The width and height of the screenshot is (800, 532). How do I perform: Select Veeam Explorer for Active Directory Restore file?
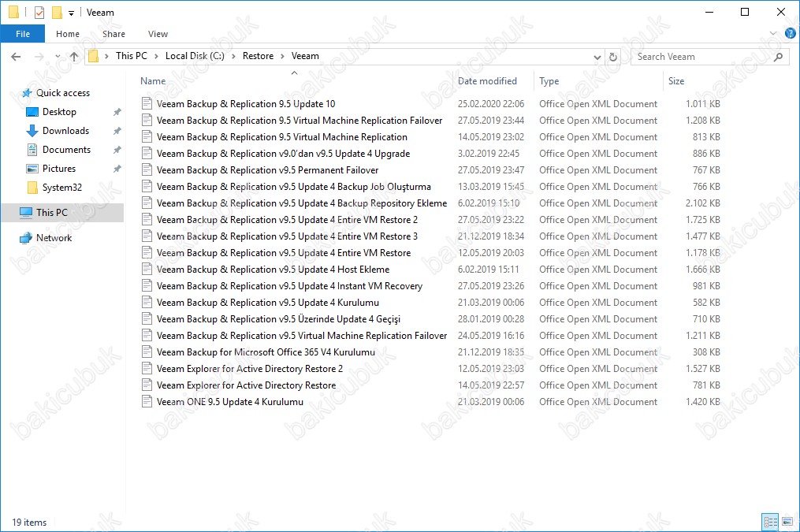pos(247,385)
